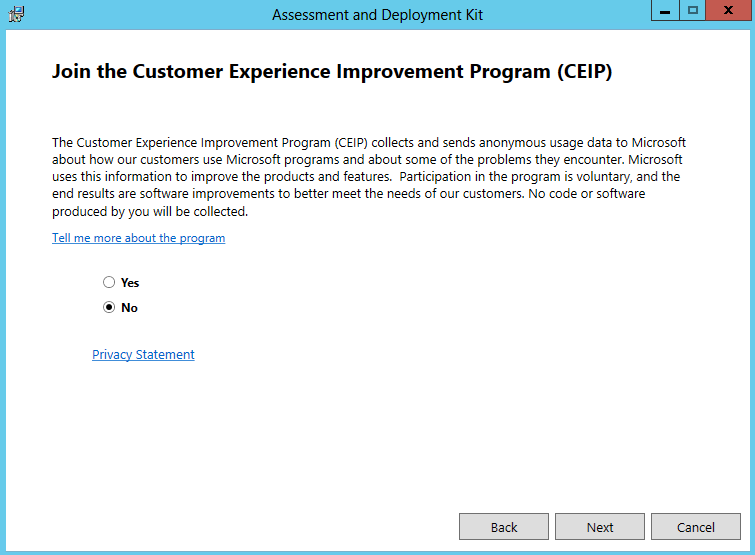Click the bold 'No' option label
This screenshot has width=755, height=555.
pyautogui.click(x=130, y=308)
